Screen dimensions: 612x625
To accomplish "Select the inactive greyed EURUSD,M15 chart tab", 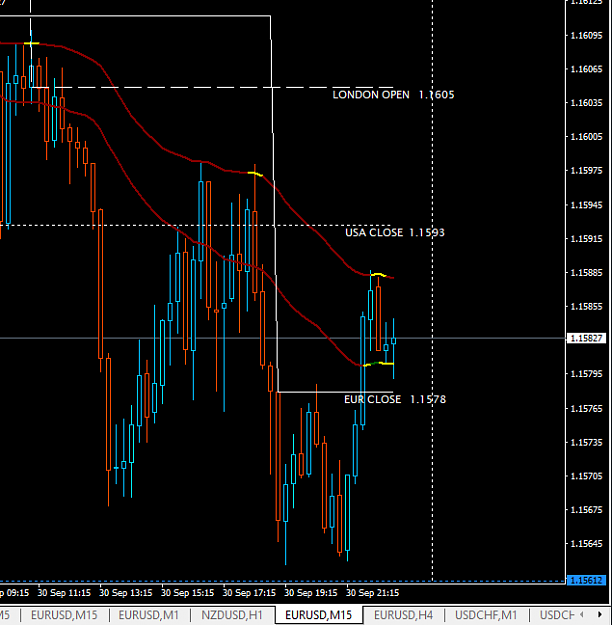I will (64, 615).
